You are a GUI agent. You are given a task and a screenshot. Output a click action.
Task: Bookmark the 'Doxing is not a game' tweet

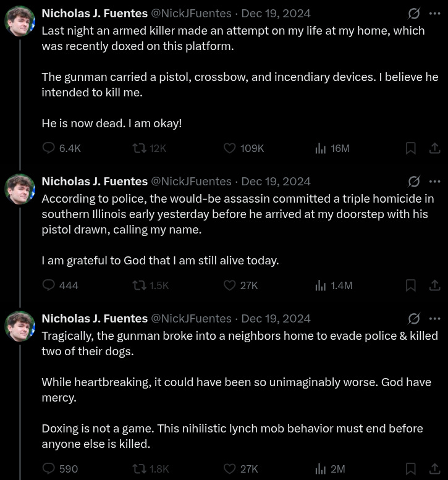point(410,469)
